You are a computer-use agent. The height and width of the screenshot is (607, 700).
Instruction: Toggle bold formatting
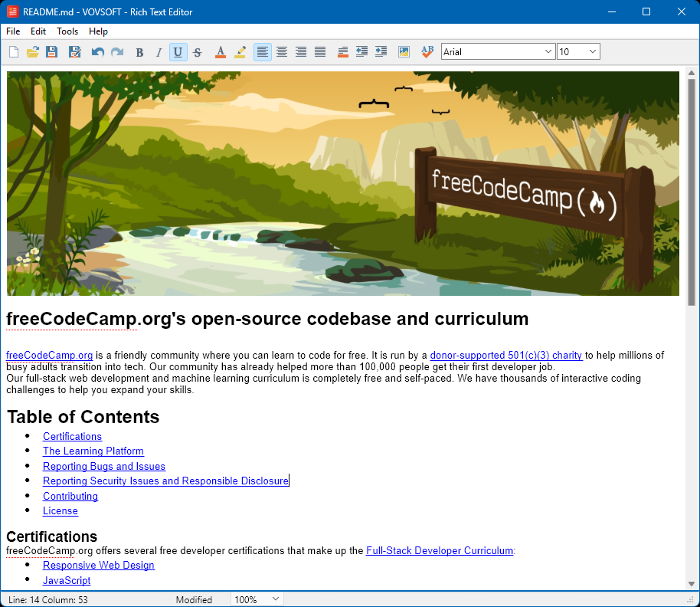(x=139, y=52)
